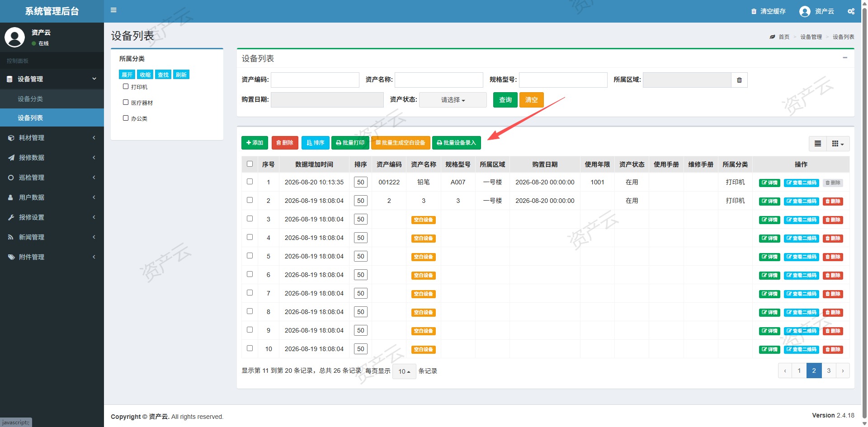Open 设备分类 in the sidebar
This screenshot has width=868, height=427.
52,99
